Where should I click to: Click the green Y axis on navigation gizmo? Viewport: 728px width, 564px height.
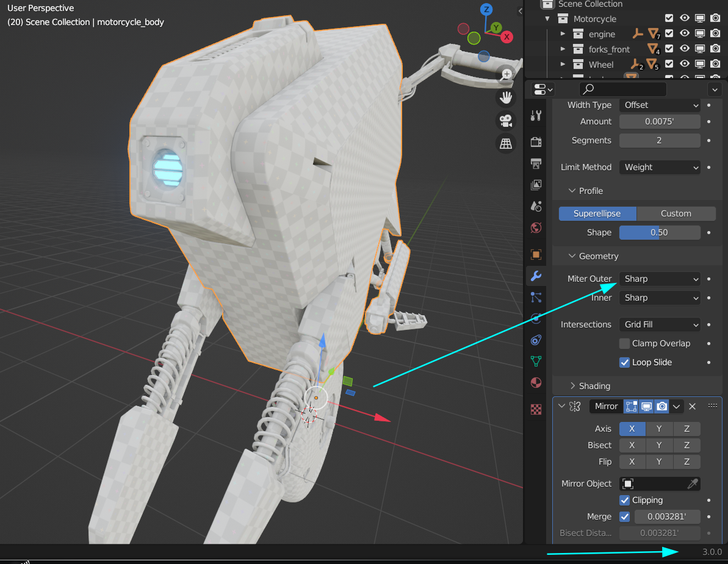[x=496, y=27]
